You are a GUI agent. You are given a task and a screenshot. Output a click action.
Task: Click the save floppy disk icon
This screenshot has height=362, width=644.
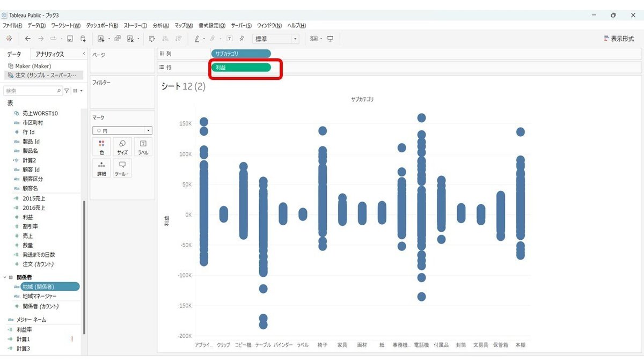[x=70, y=39]
